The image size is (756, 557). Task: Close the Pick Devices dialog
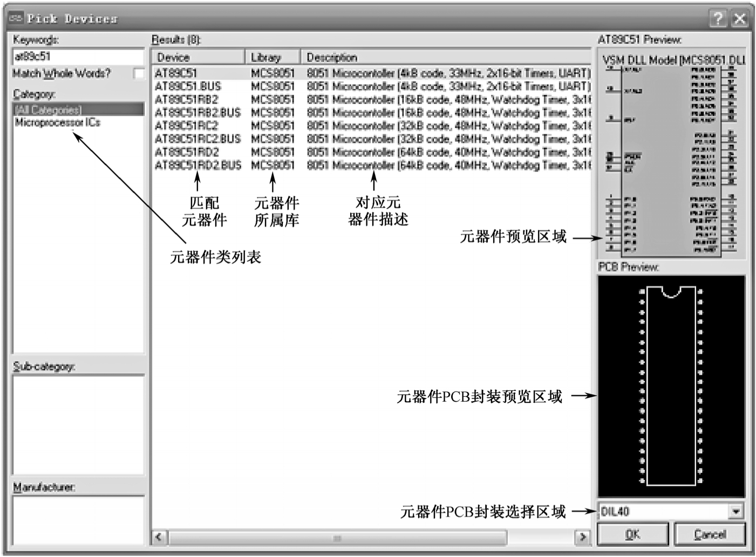point(740,19)
